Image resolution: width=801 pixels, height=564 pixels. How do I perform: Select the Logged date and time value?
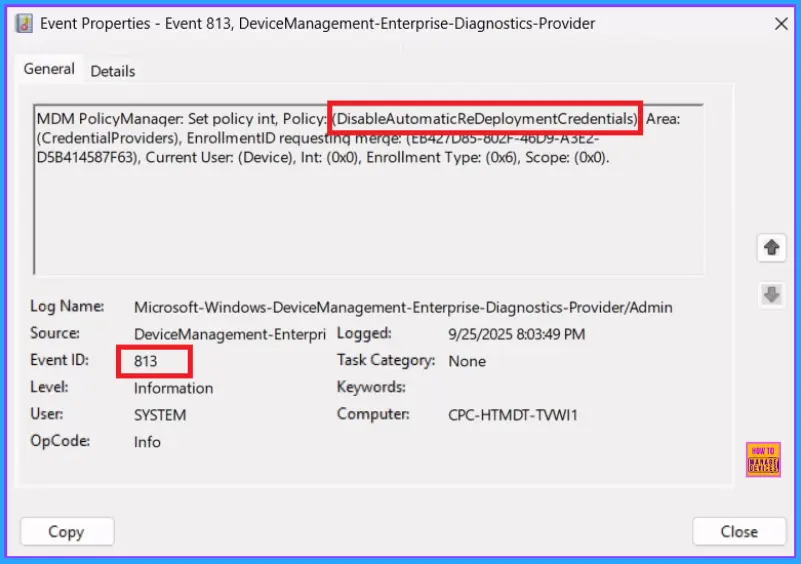point(517,334)
